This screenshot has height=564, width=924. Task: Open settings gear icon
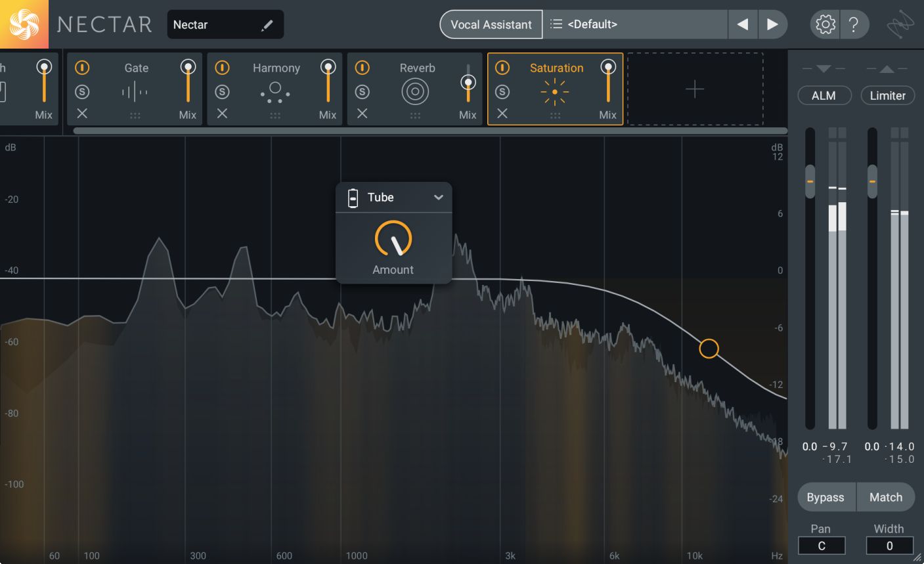(x=825, y=24)
